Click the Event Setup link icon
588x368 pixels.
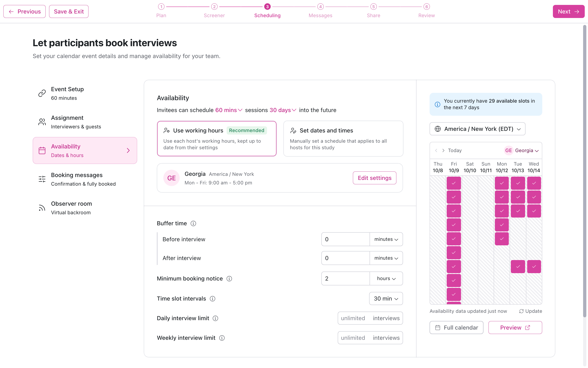pos(42,93)
